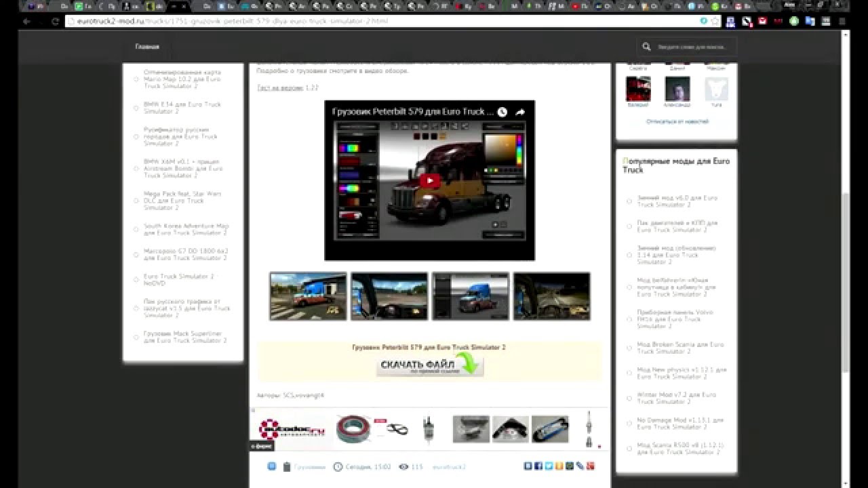Open BMW E34 для Euro Truck link

point(182,108)
